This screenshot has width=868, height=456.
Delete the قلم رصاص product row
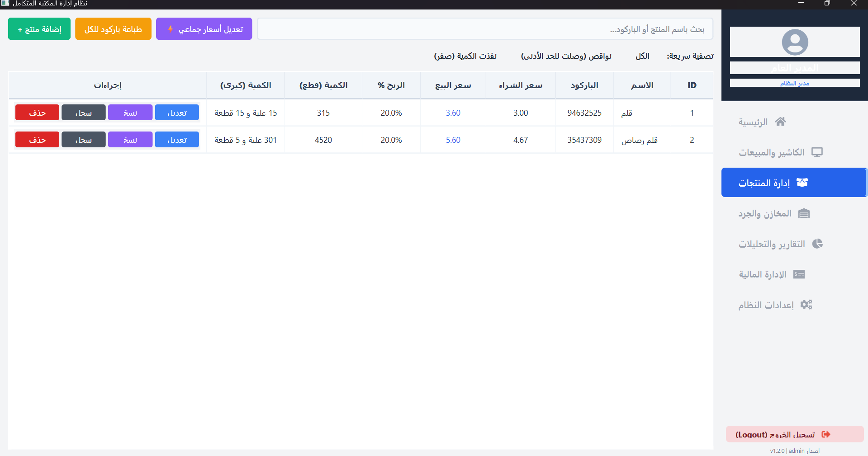[37, 140]
